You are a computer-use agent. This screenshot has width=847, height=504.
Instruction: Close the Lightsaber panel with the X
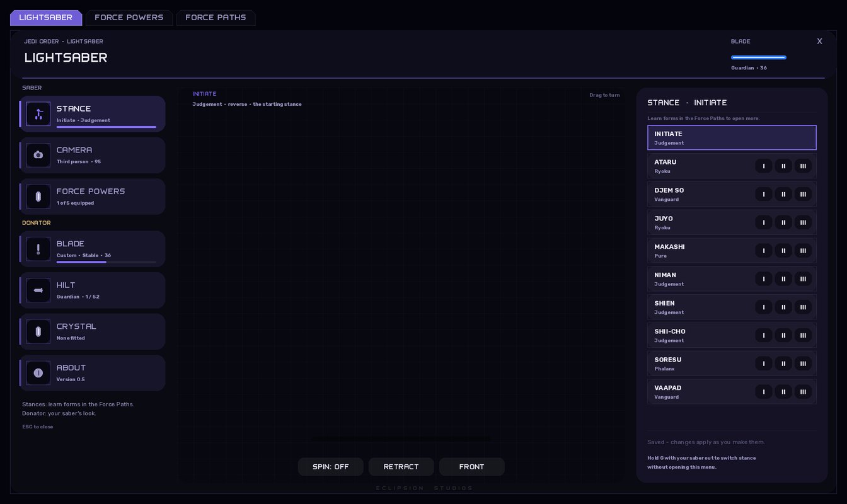(x=819, y=42)
